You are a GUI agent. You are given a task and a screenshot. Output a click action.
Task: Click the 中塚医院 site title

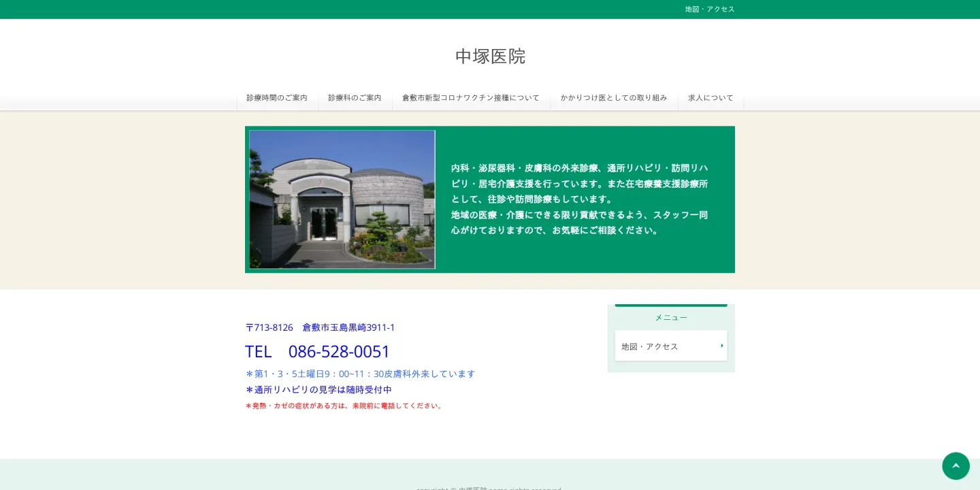pos(490,56)
